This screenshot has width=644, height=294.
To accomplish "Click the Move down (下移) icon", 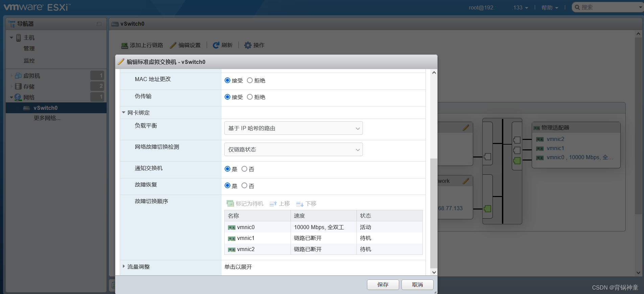I will 300,204.
